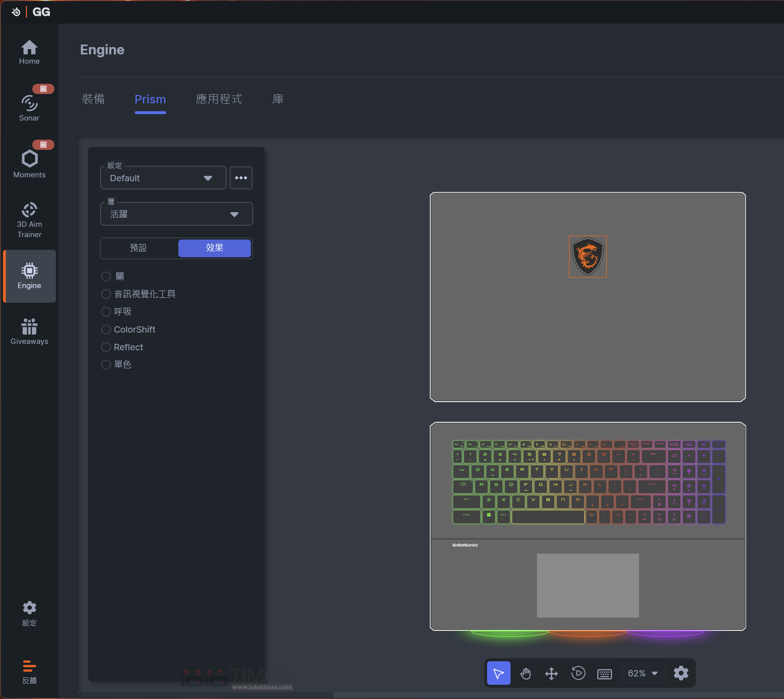Choose the 關 (off) effect option

(113, 276)
